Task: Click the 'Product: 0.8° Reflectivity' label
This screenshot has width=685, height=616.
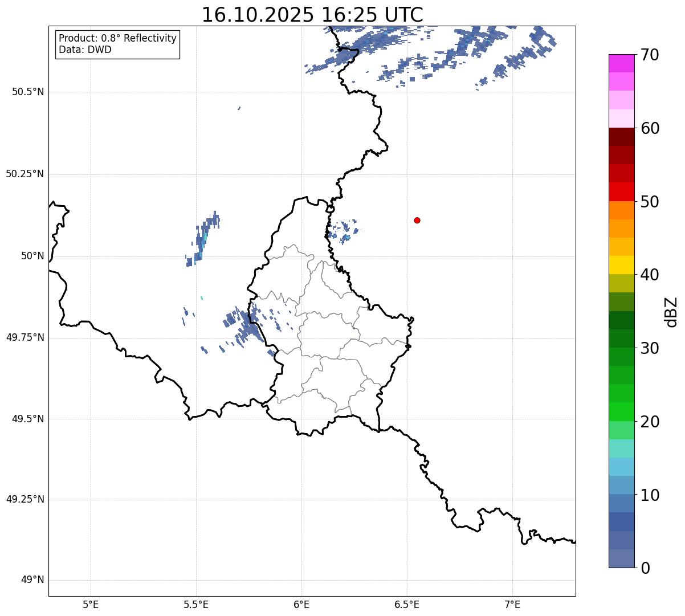Action: pyautogui.click(x=117, y=38)
